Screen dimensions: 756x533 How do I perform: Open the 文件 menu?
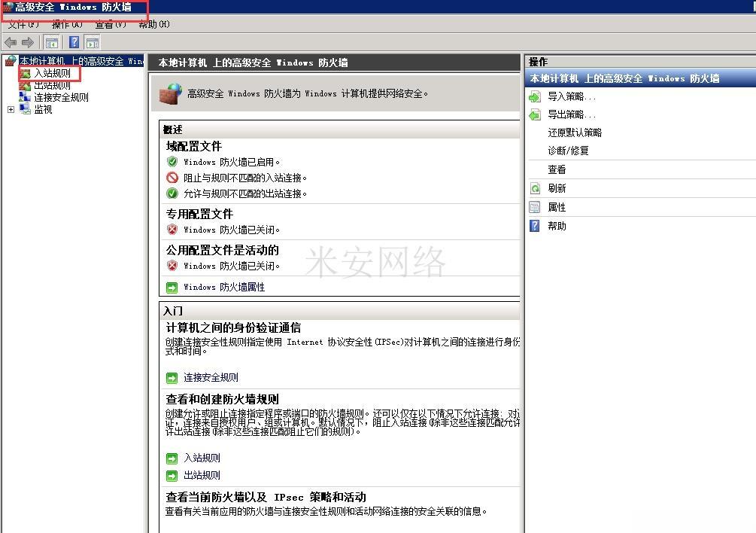coord(23,24)
